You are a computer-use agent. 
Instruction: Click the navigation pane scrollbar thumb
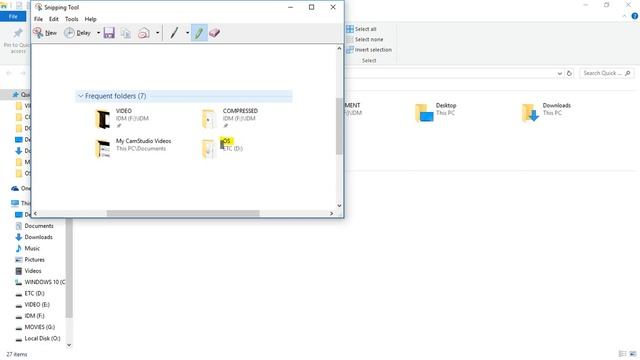[69, 269]
